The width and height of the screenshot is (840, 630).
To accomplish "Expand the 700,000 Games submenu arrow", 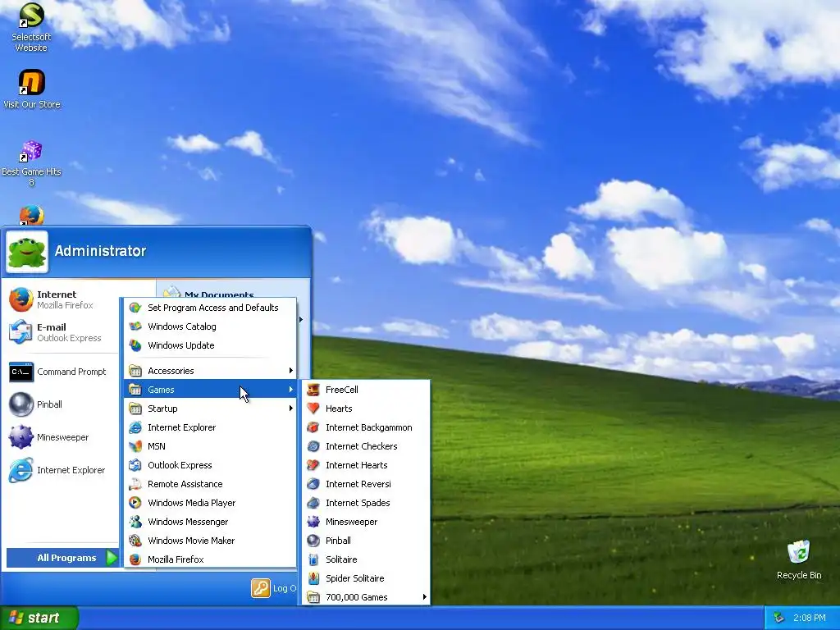I will click(424, 597).
